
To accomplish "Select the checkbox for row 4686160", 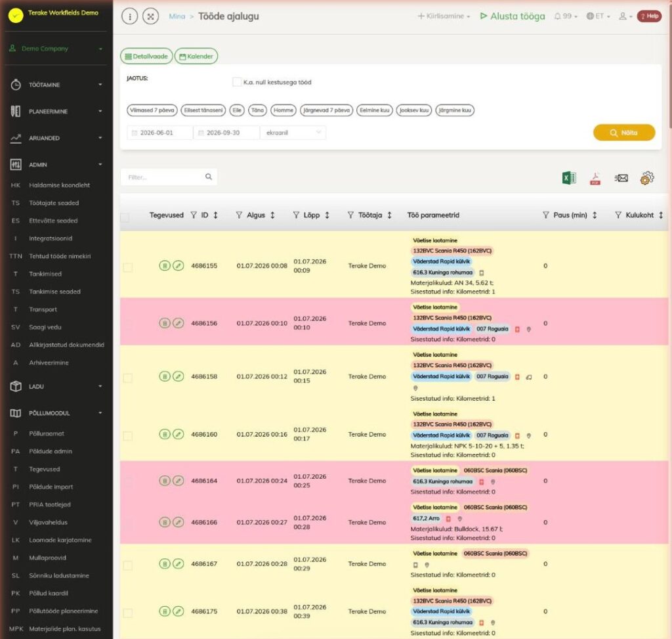I will (128, 436).
